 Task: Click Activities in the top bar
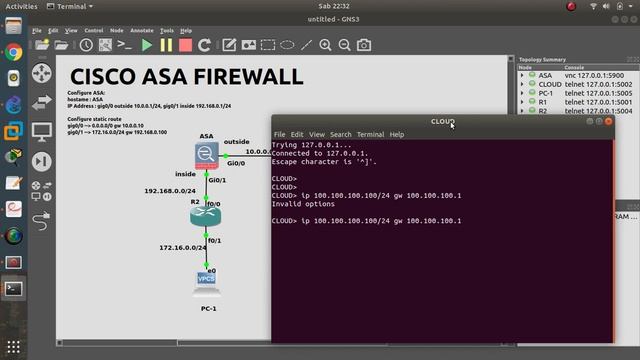[x=21, y=7]
